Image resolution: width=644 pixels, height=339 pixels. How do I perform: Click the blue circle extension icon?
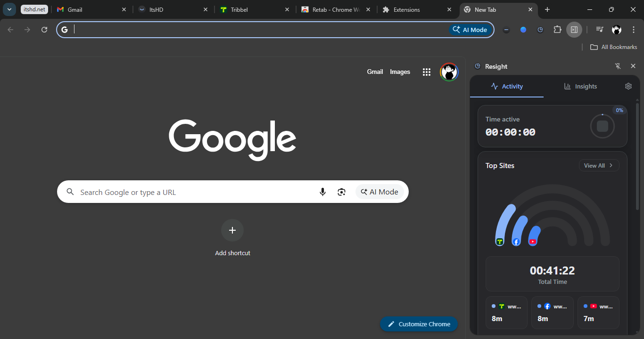[523, 30]
